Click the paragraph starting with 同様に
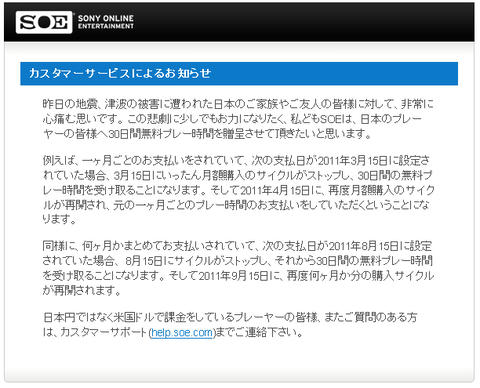 238,268
